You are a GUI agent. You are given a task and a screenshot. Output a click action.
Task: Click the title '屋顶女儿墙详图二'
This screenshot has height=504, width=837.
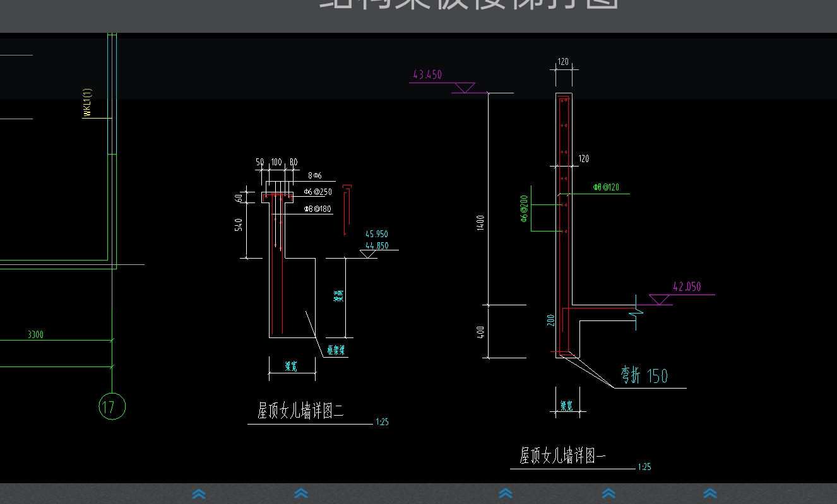pos(300,412)
